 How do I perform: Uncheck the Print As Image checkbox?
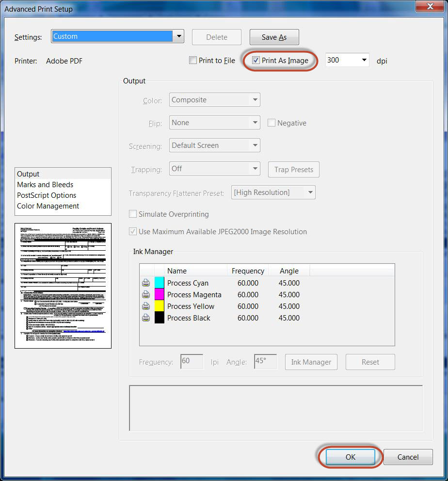(x=256, y=61)
